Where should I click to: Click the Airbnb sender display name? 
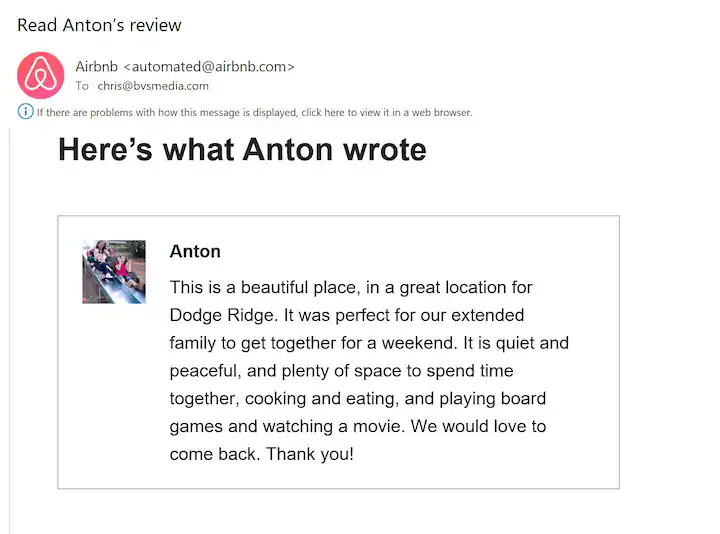97,67
